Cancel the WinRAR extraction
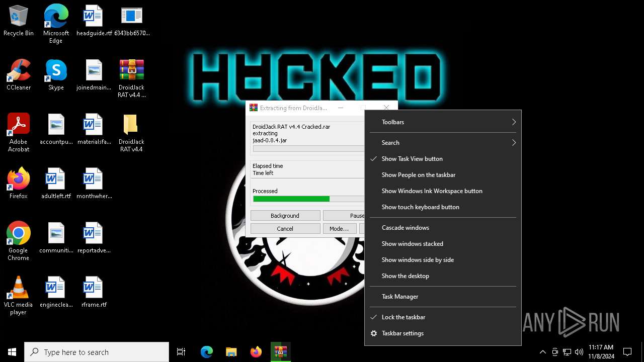Viewport: 644px width, 362px height. coord(285,229)
